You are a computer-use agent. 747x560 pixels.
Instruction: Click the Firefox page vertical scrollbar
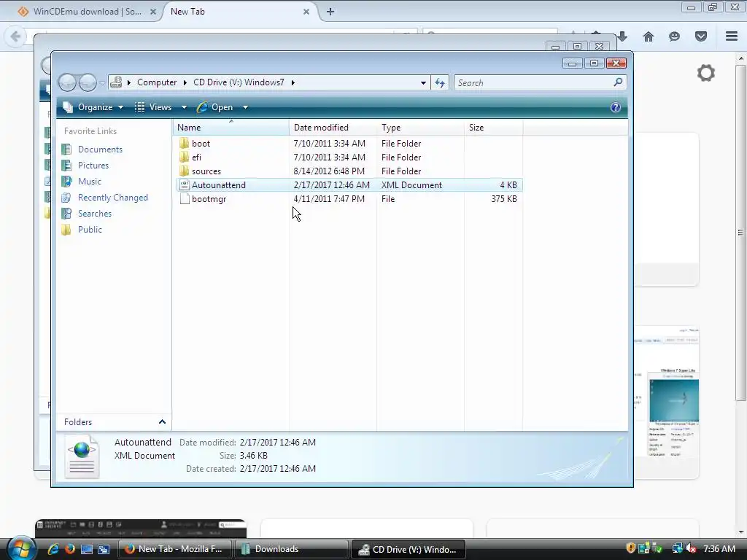pos(741,233)
